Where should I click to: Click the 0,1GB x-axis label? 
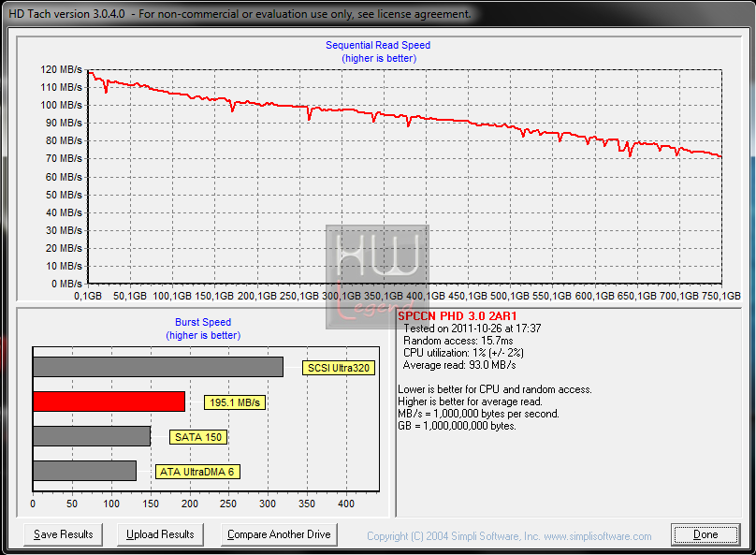pyautogui.click(x=88, y=296)
